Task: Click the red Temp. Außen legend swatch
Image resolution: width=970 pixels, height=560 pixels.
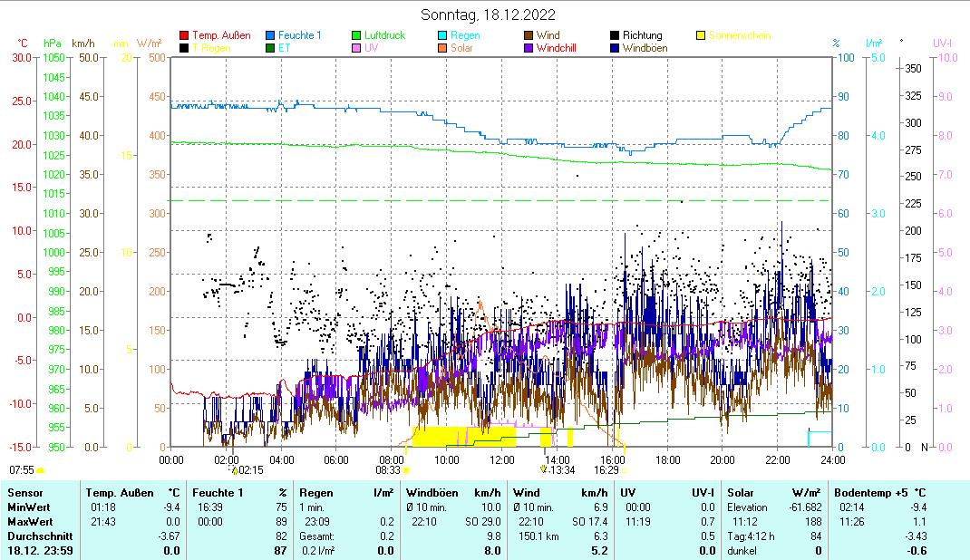Action: click(185, 35)
